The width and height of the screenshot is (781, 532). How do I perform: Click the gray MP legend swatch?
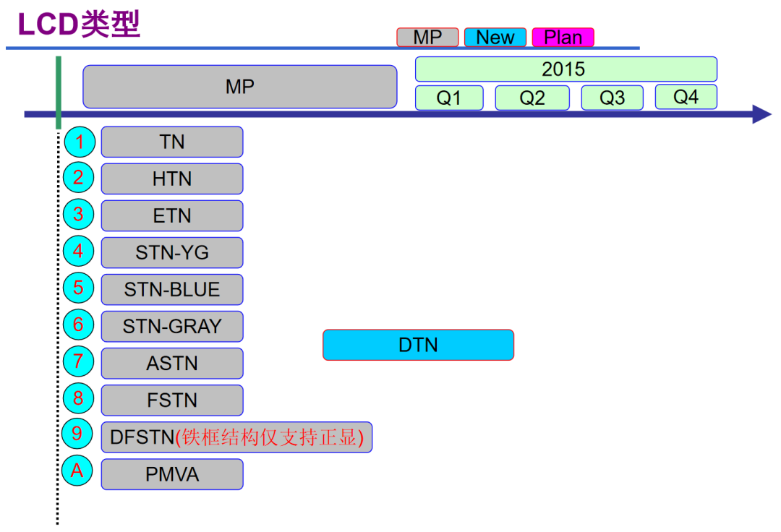(427, 38)
